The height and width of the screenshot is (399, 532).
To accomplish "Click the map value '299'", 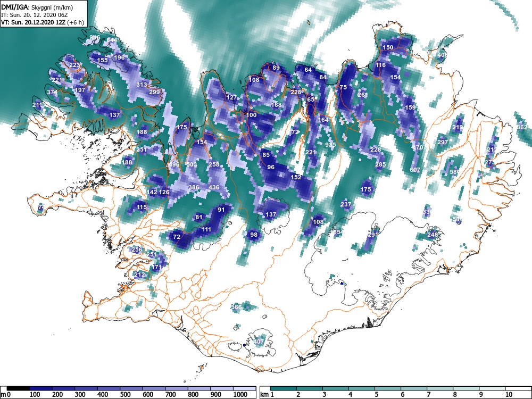I will click(x=154, y=92).
